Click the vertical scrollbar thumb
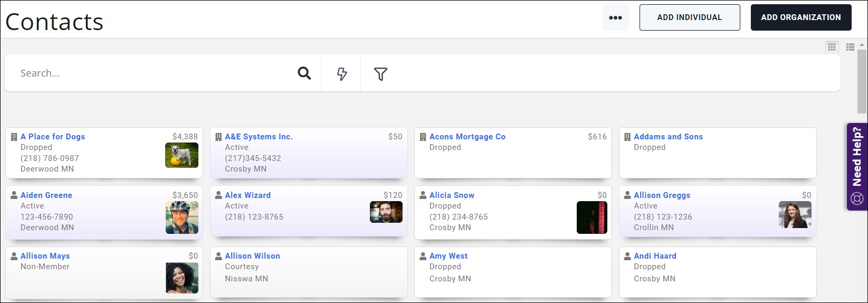Viewport: 868px width, 303px height. 862,82
